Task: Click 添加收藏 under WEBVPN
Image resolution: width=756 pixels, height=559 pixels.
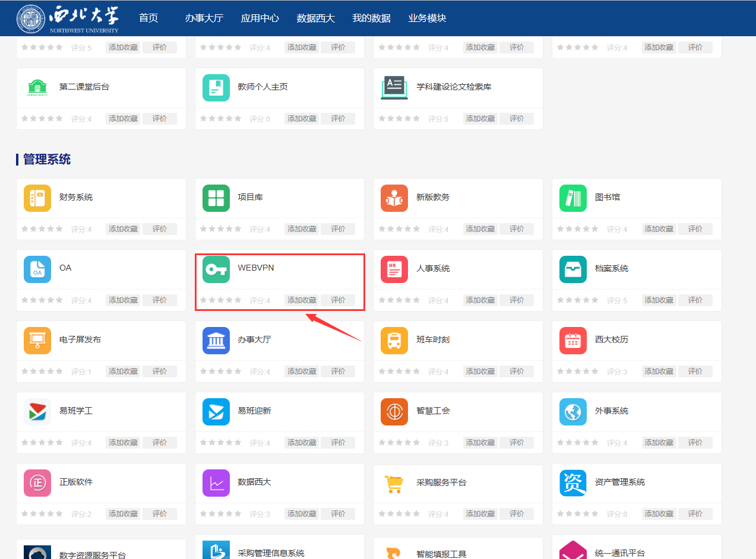Action: tap(302, 300)
